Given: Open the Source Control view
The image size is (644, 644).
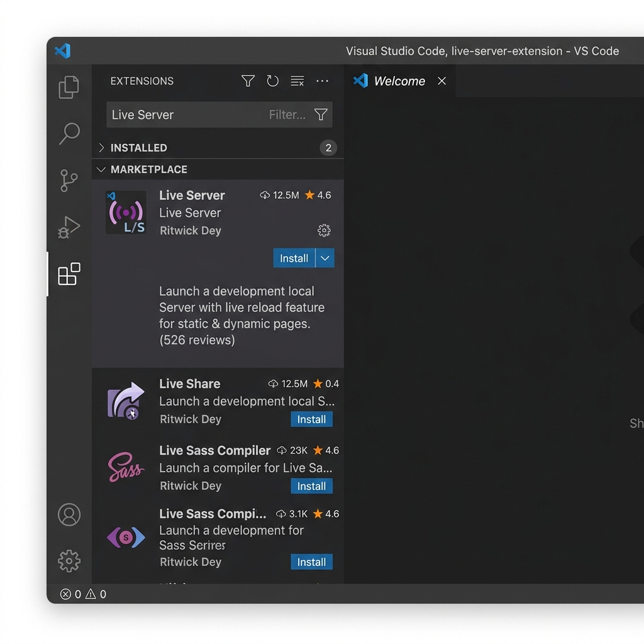Looking at the screenshot, I should 69,180.
